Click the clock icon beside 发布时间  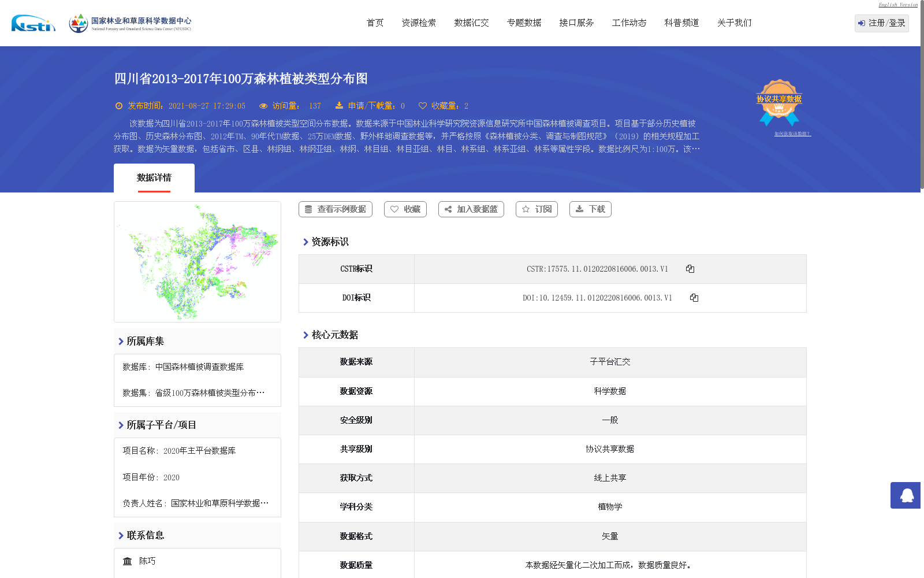(x=119, y=106)
